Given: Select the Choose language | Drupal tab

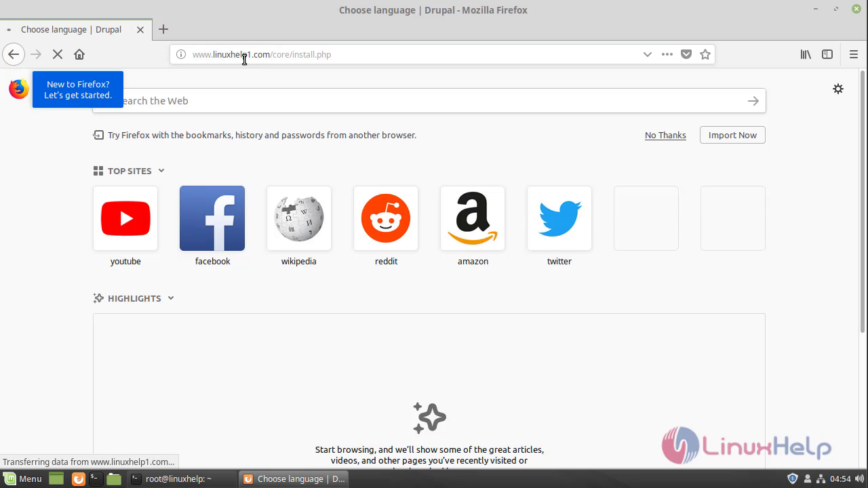Looking at the screenshot, I should coord(75,30).
